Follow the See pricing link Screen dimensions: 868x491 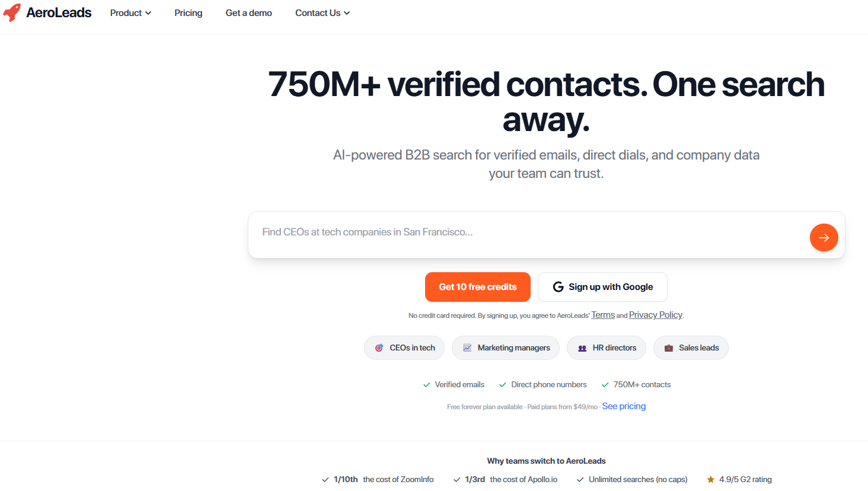point(624,406)
